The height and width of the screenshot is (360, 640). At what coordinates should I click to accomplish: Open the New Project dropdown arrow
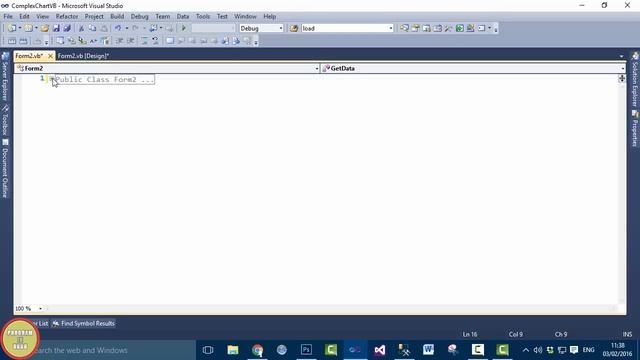[20, 28]
